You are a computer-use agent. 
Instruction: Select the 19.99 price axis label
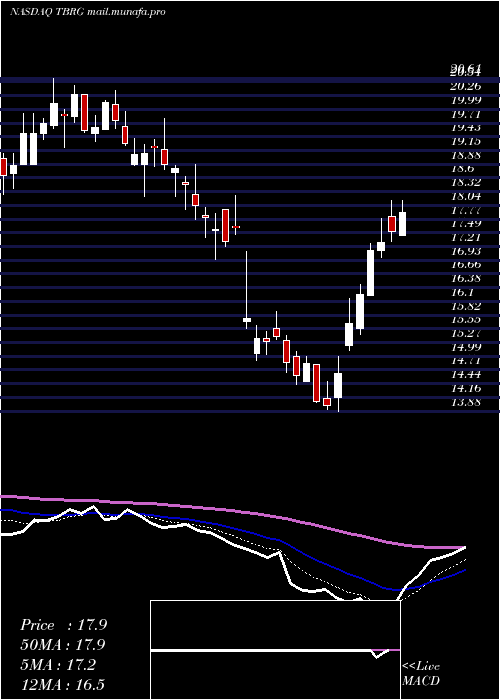(x=466, y=100)
